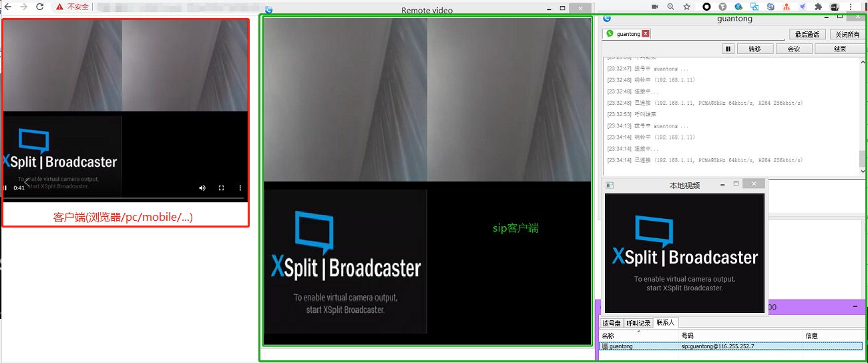Click the 本地视频 local video preview
Image resolution: width=868 pixels, height=363 pixels.
[684, 252]
